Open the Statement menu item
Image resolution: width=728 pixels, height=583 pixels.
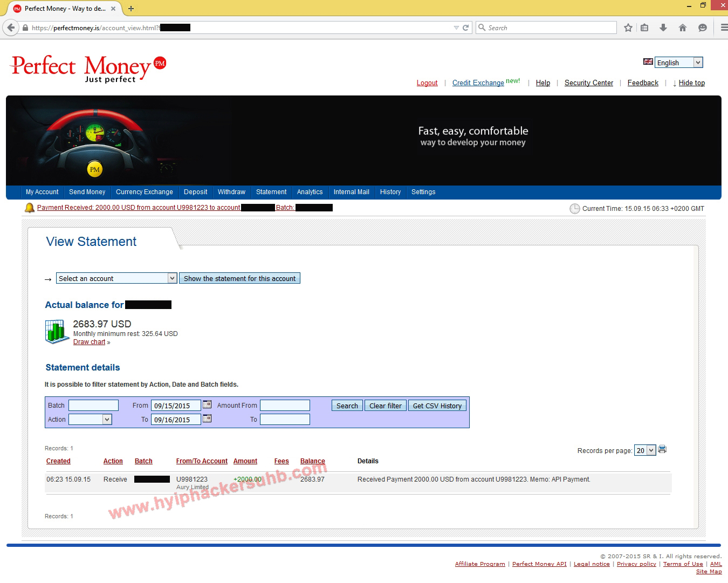click(x=271, y=192)
